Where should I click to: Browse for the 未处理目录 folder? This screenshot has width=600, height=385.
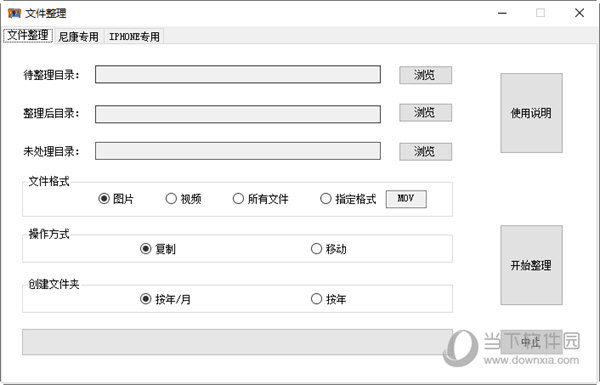pyautogui.click(x=426, y=152)
